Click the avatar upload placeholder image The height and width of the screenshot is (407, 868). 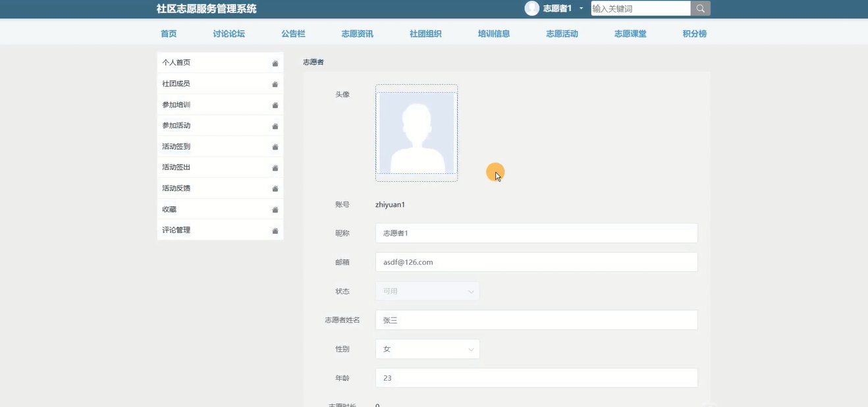(x=416, y=133)
